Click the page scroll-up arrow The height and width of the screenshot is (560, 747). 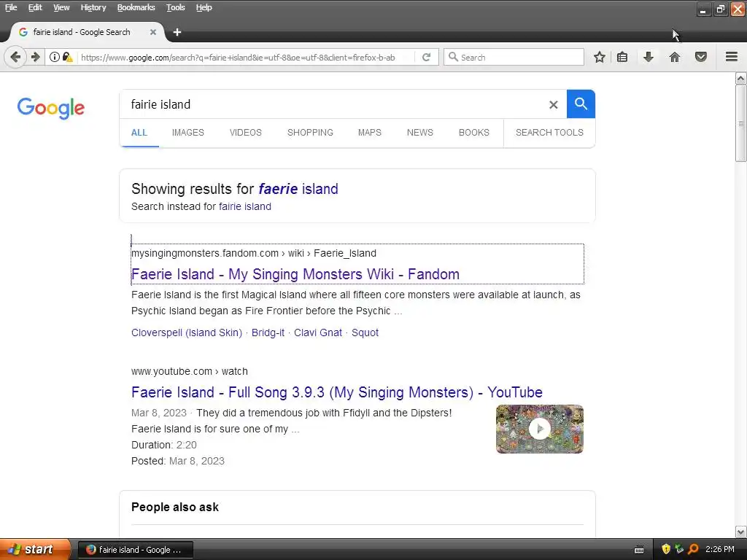(x=741, y=78)
